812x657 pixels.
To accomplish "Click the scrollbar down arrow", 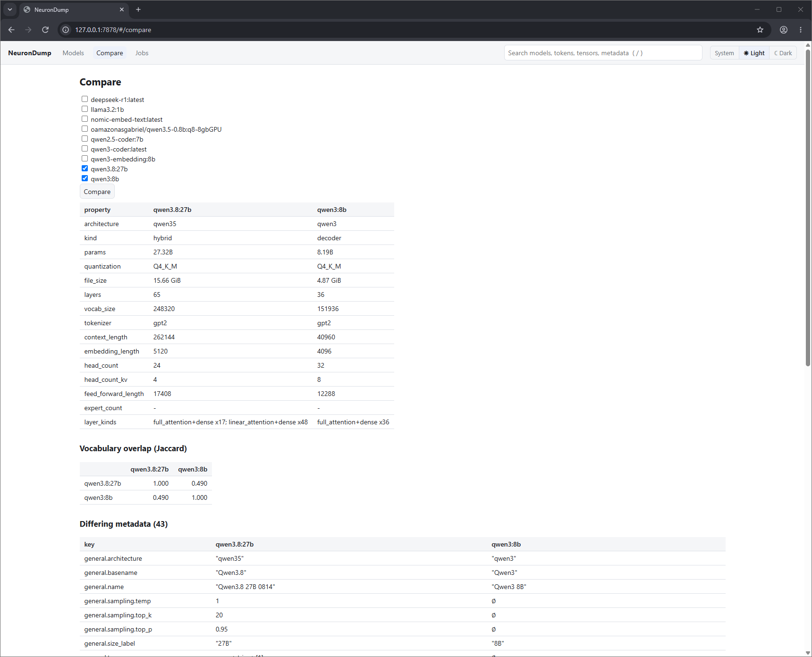I will point(808,653).
